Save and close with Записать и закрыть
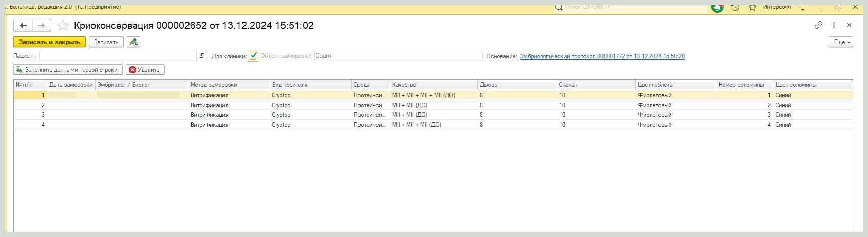The width and height of the screenshot is (868, 237). click(49, 42)
